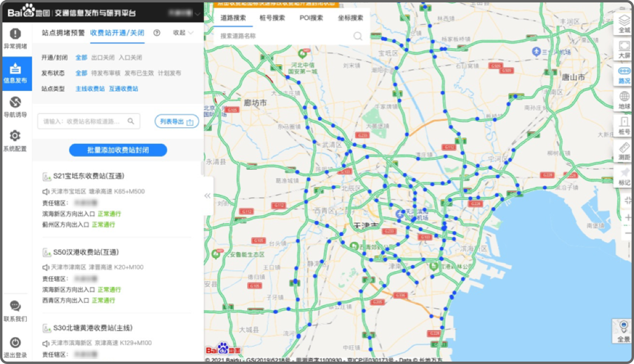Switch to 地球 satellite view
The width and height of the screenshot is (634, 364).
pyautogui.click(x=624, y=100)
